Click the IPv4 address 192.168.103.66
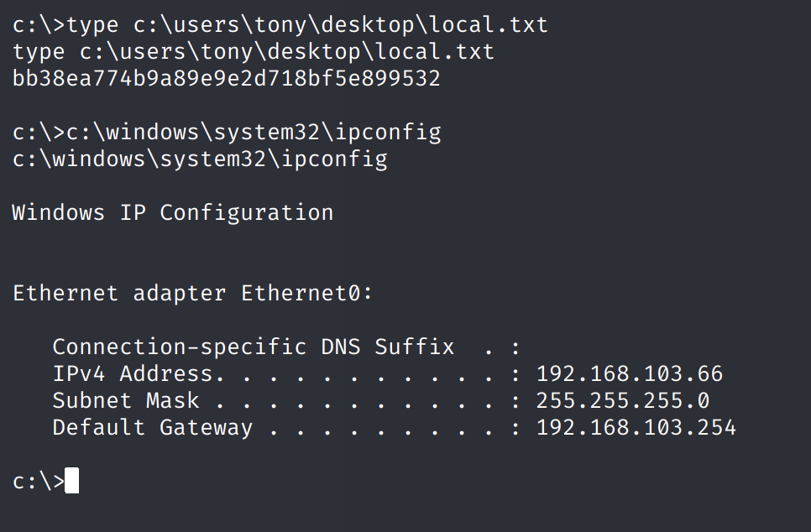Viewport: 811px width, 532px height. click(630, 373)
